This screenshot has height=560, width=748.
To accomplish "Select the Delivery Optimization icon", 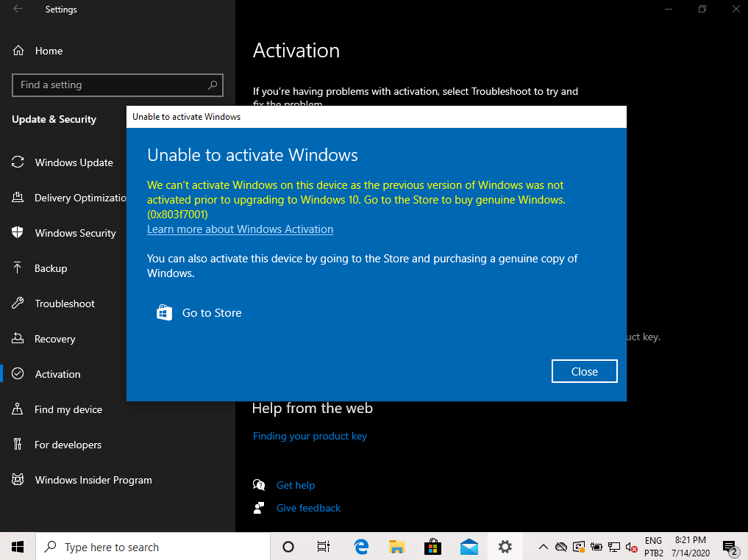I will 18,197.
